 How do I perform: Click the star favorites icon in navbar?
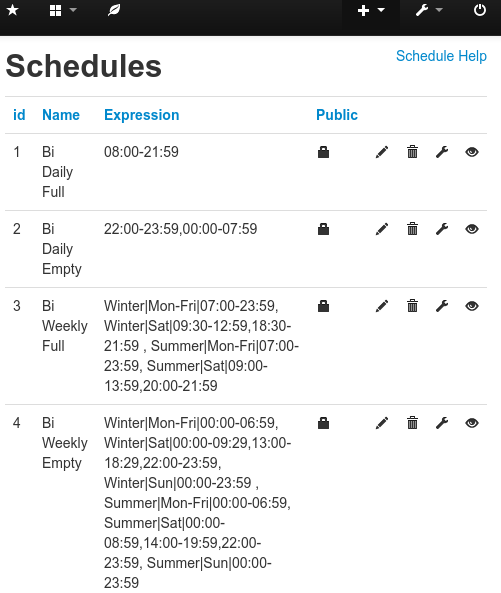[12, 10]
